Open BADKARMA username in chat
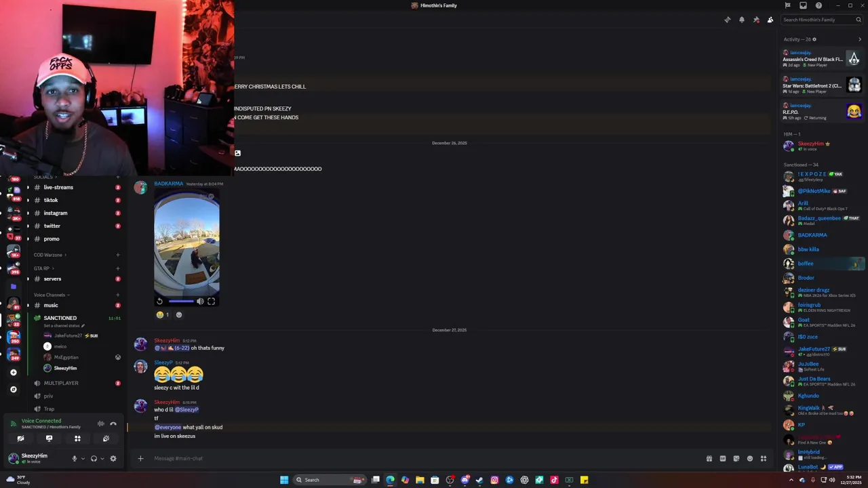868x488 pixels. click(169, 184)
